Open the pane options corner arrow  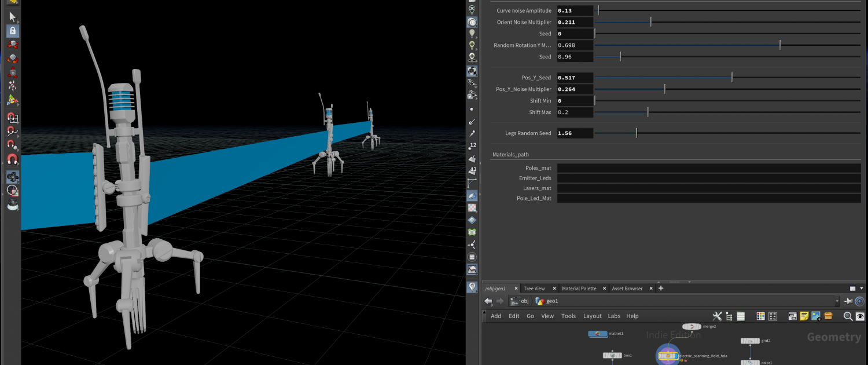click(x=863, y=289)
